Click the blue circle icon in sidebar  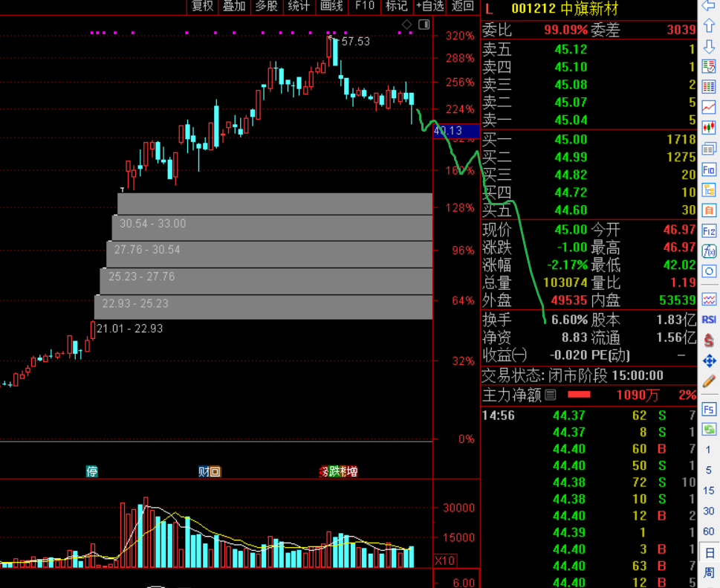click(x=709, y=271)
